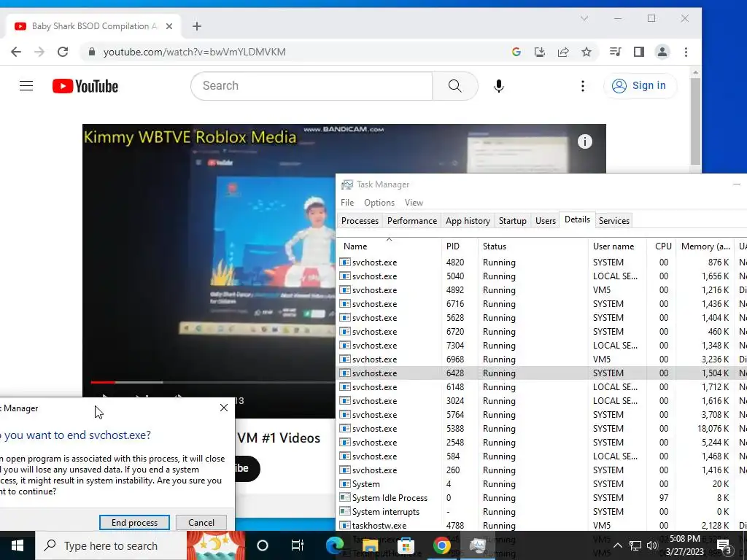Viewport: 747px width, 560px height.
Task: Open a new Chrome tab
Action: point(197,26)
